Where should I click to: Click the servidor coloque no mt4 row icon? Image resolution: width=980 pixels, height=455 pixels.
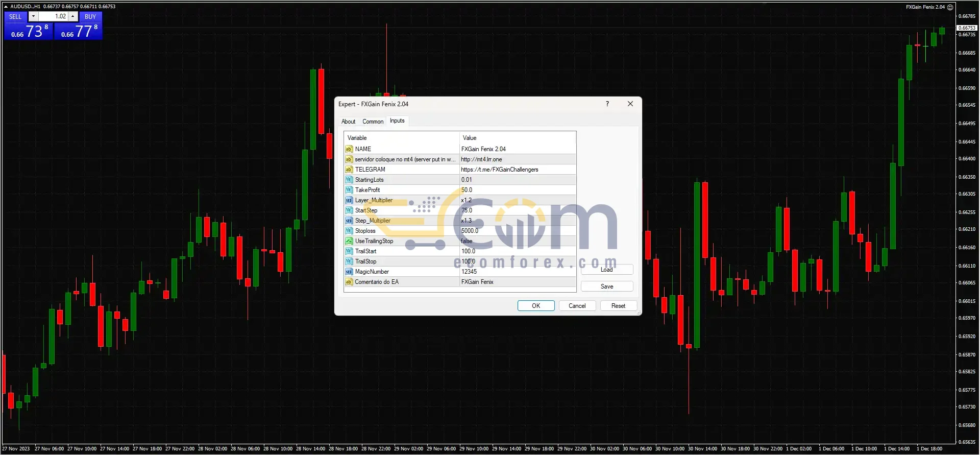tap(349, 159)
